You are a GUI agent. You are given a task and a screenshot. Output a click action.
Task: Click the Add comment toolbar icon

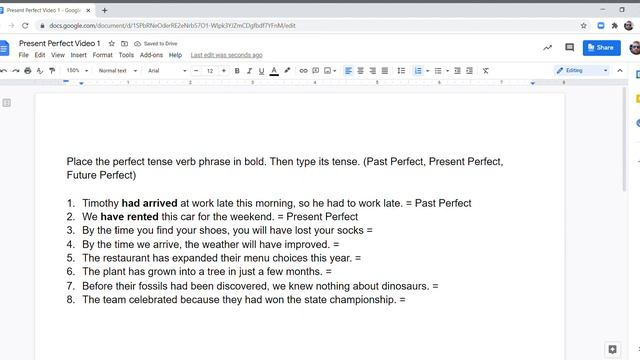coord(316,71)
